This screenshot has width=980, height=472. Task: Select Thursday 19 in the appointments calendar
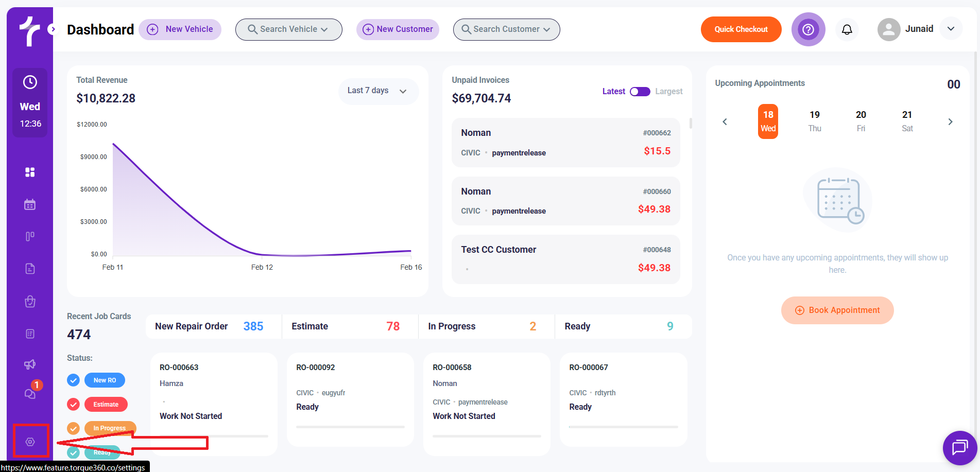[x=814, y=121]
